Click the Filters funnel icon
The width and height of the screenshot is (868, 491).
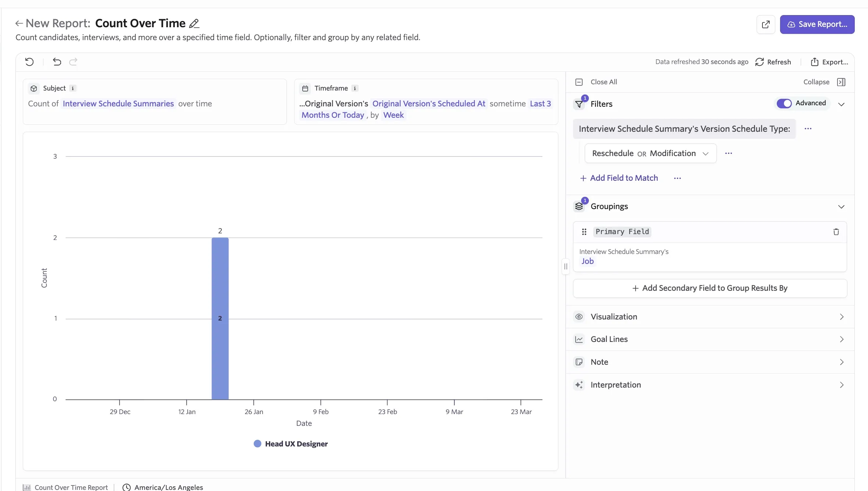tap(579, 104)
